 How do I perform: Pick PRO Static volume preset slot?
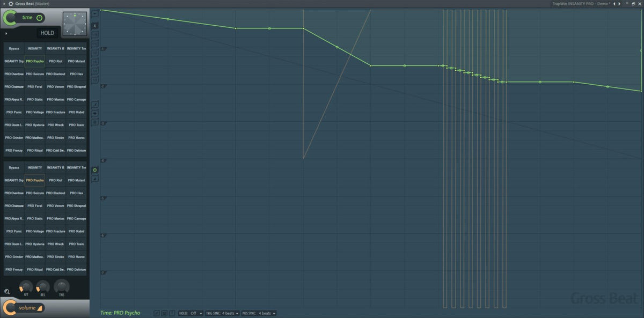coord(35,219)
